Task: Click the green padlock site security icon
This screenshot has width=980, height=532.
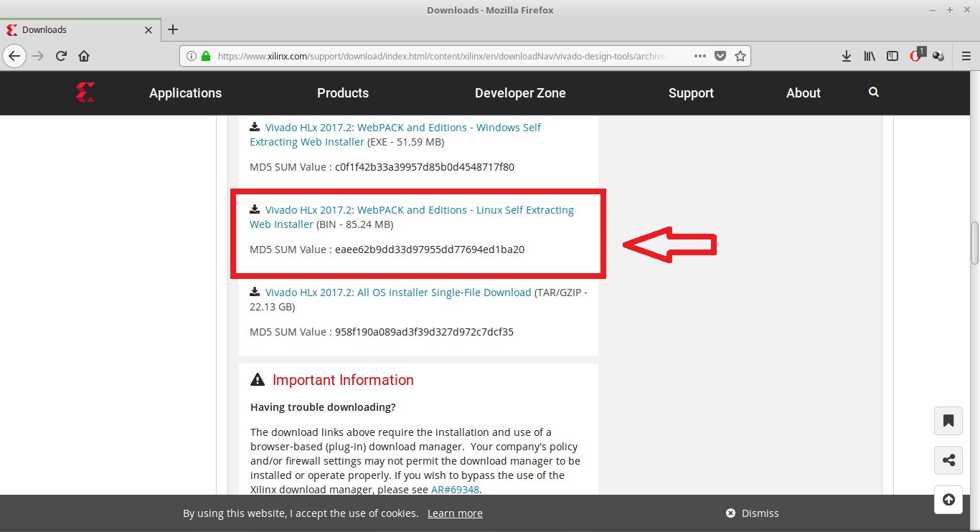Action: pyautogui.click(x=206, y=56)
